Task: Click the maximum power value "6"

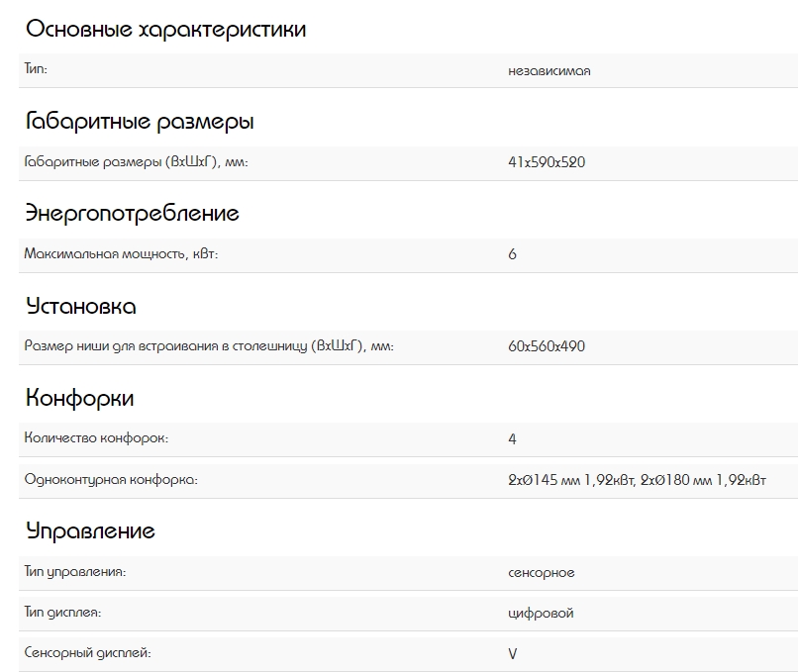Action: [512, 254]
